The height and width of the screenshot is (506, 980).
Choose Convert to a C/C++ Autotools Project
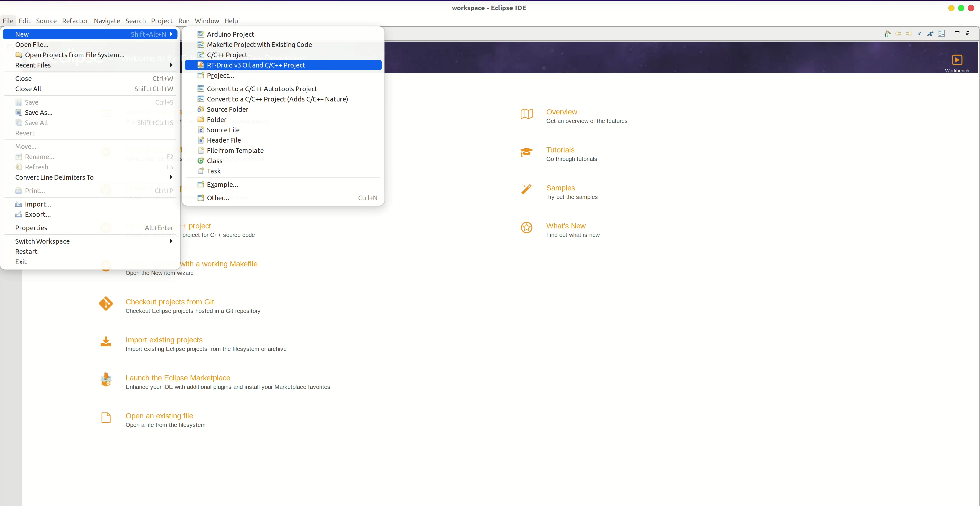283,89
